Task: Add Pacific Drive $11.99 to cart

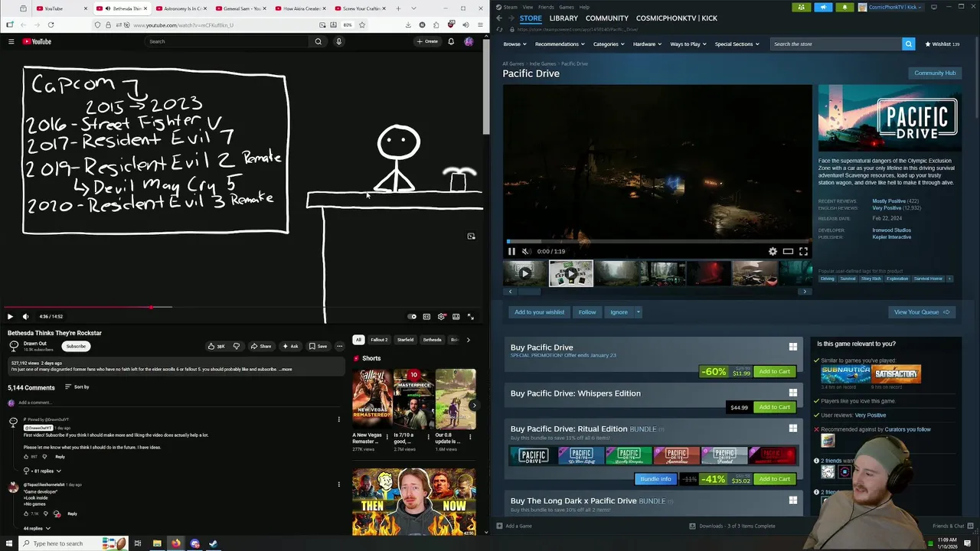Action: (x=774, y=372)
